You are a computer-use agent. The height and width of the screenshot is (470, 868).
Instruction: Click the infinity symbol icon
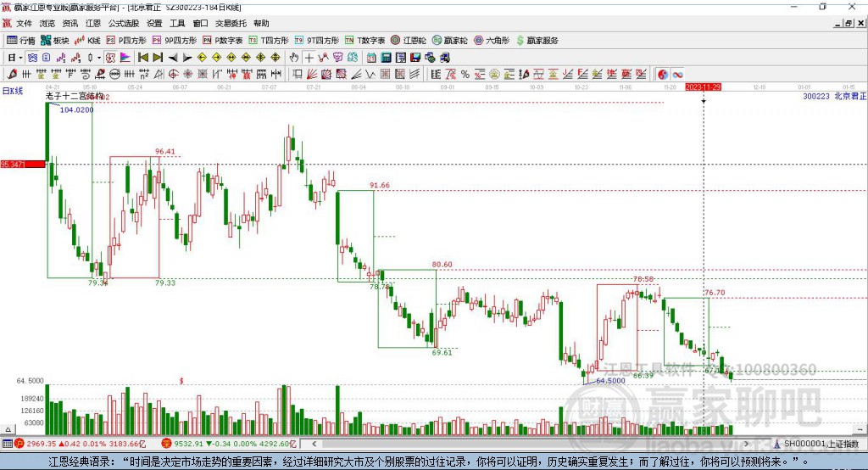[x=678, y=75]
